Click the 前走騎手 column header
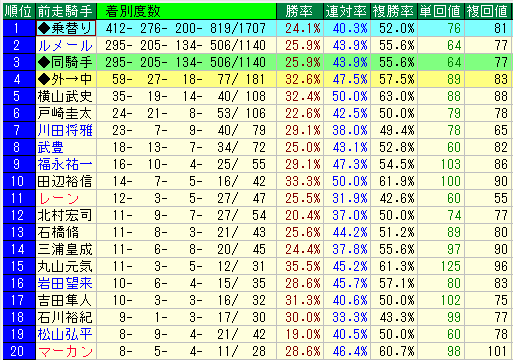Screen dimensions: 513x360 click(66, 11)
